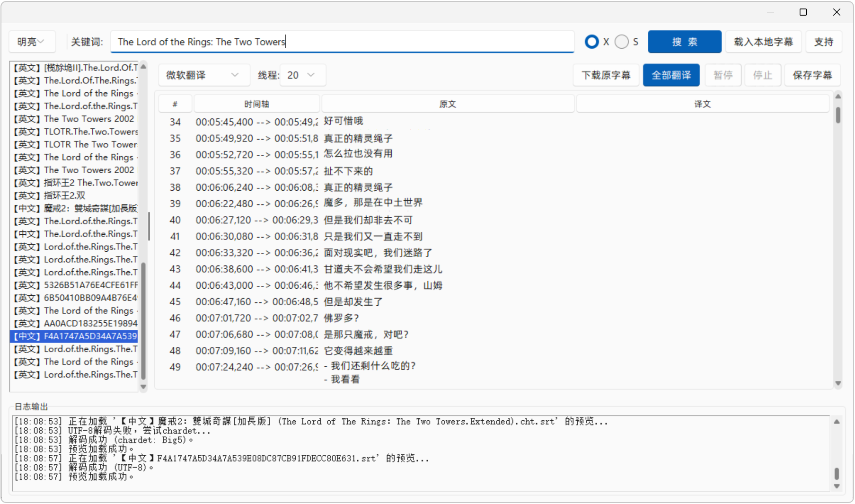This screenshot has width=855, height=504.
Task: Select subtitle row 48 它变得越来越重
Action: (x=494, y=351)
